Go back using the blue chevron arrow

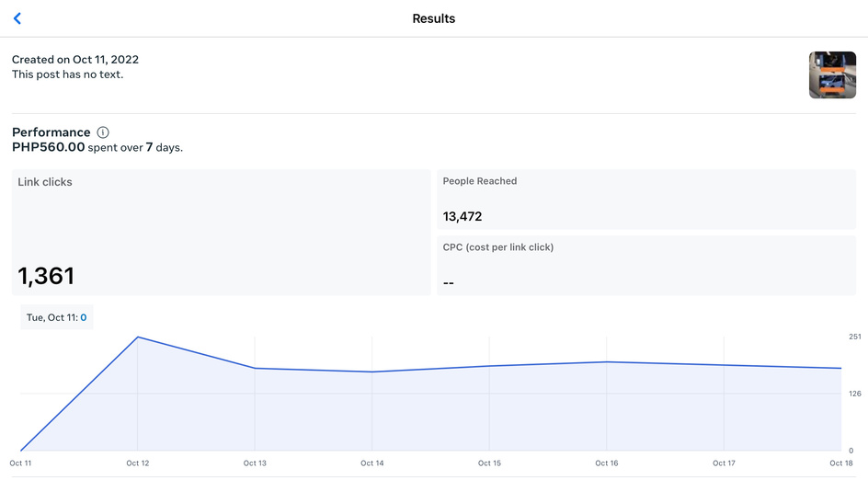(x=17, y=18)
